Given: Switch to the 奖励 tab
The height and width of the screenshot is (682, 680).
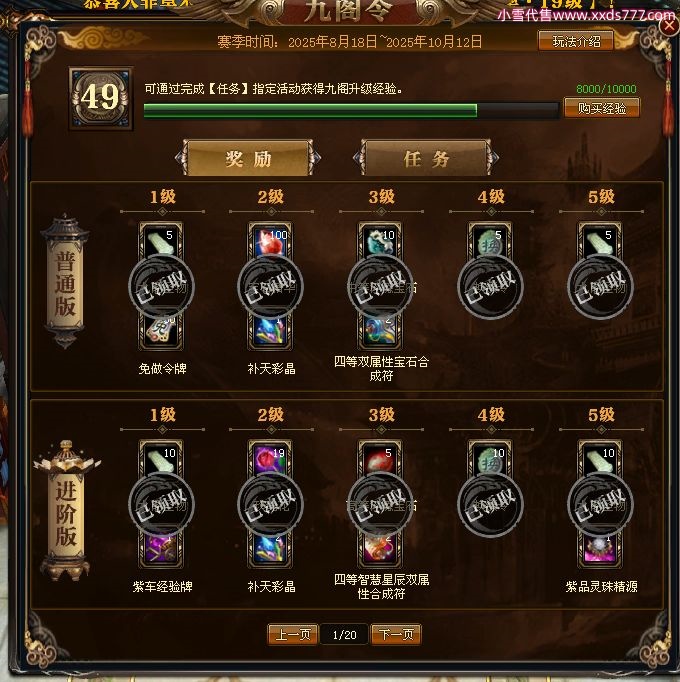Looking at the screenshot, I should point(248,158).
